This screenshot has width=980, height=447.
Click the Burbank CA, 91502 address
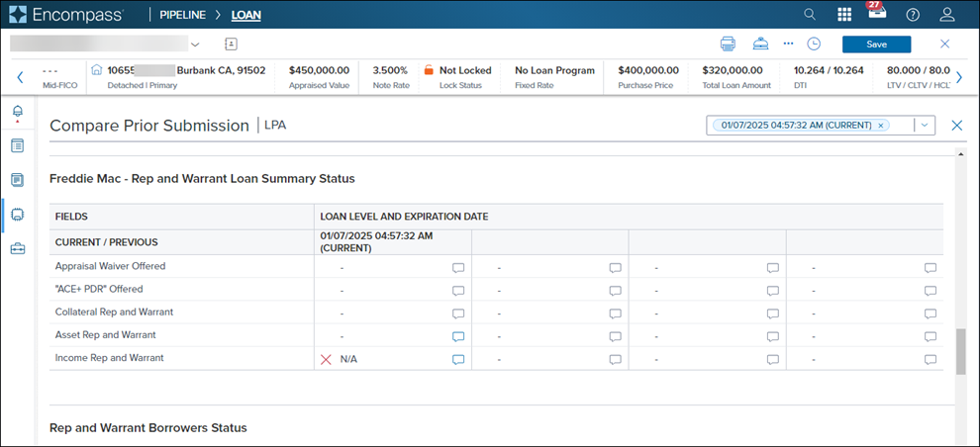click(x=222, y=70)
